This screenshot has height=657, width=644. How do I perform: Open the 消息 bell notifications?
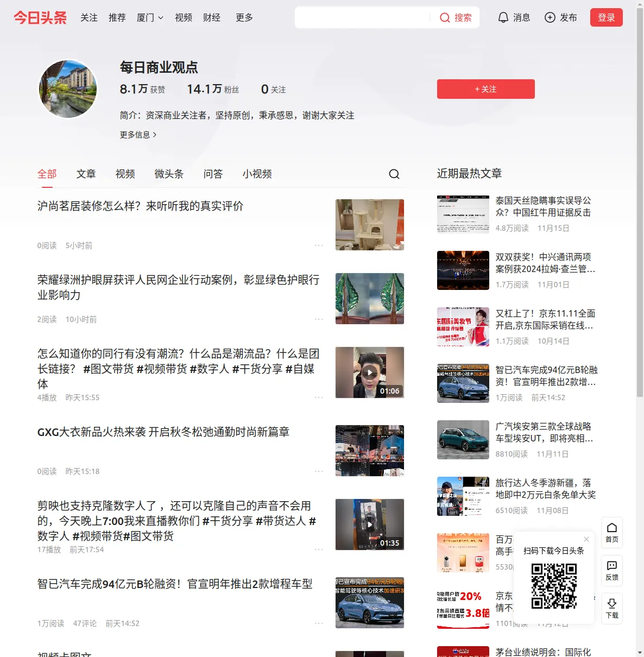[x=514, y=17]
